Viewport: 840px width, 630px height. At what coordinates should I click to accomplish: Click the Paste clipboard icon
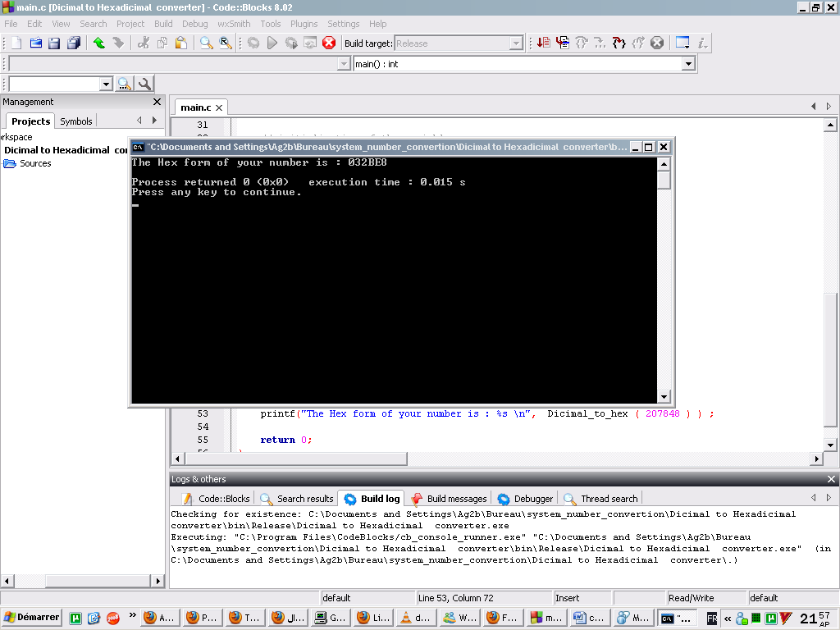(181, 43)
